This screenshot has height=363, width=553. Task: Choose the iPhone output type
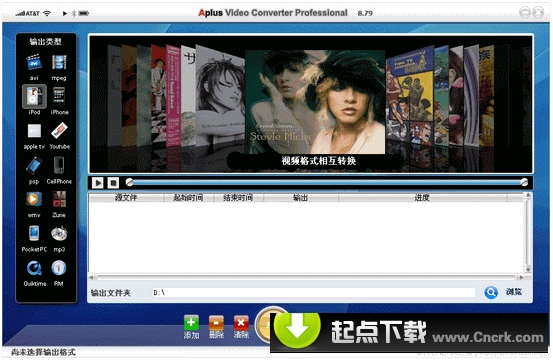(59, 96)
